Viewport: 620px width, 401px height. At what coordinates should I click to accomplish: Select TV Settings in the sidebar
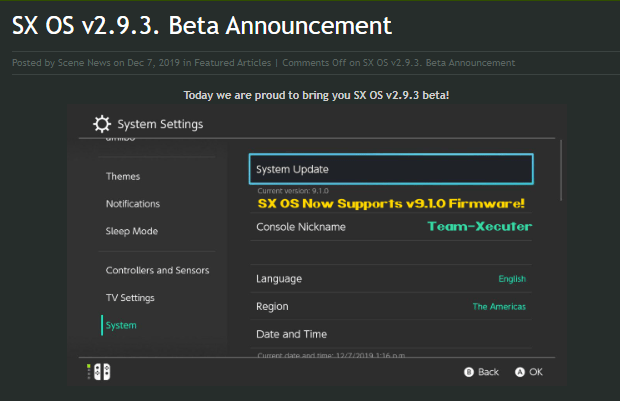pyautogui.click(x=130, y=298)
